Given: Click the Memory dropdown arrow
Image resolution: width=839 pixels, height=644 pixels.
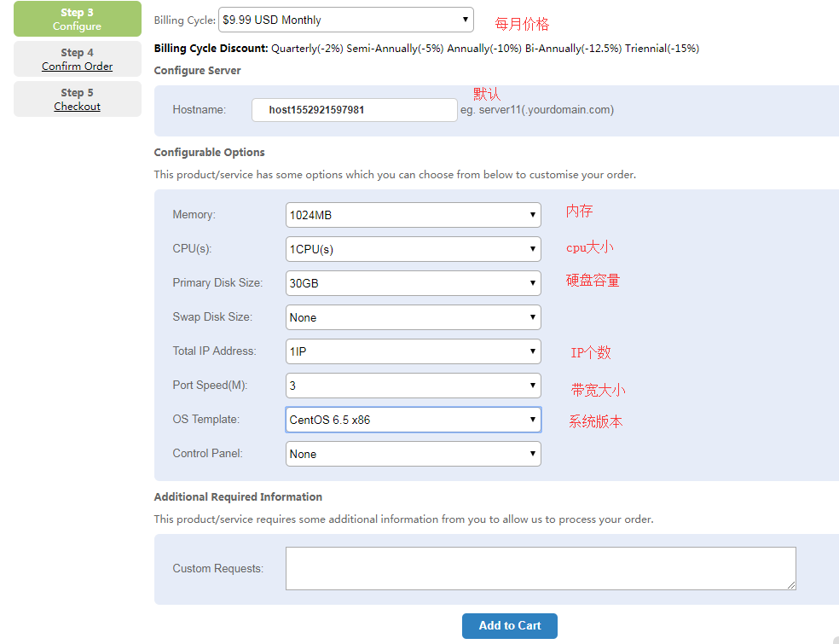Looking at the screenshot, I should pyautogui.click(x=533, y=215).
